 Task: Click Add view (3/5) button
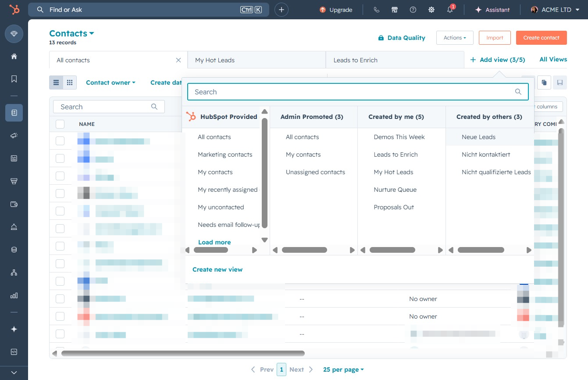click(x=497, y=60)
